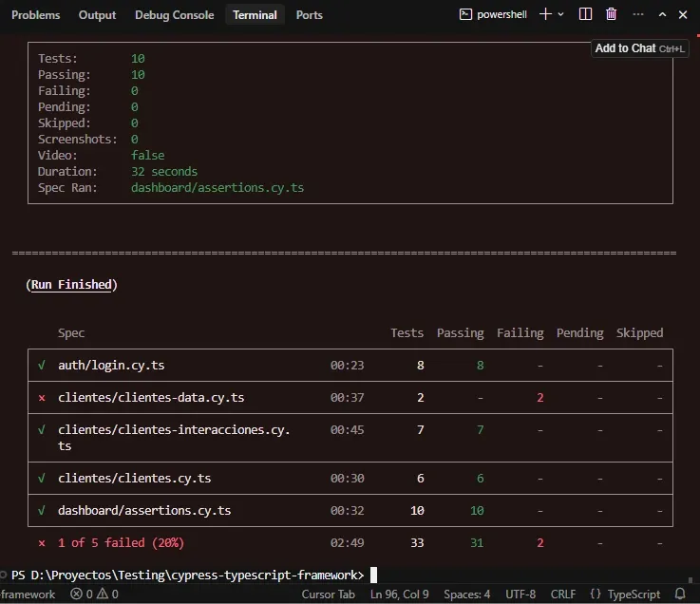The image size is (700, 604).
Task: Click the total duration 02:49
Action: [347, 543]
